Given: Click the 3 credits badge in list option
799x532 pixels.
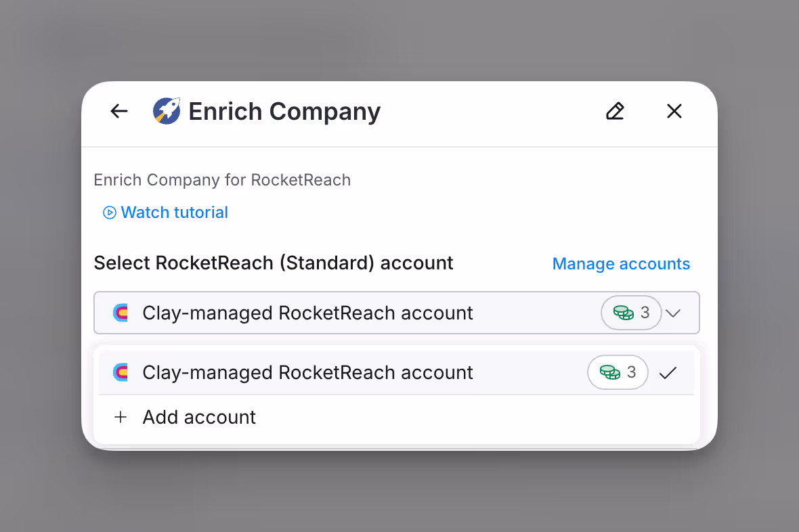Looking at the screenshot, I should pos(618,372).
